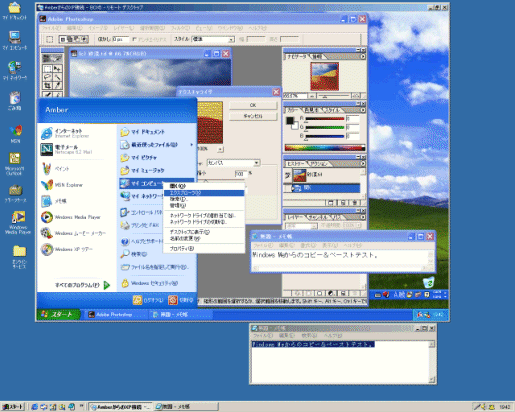
Task: Choose Properties in My Computer context menu
Action: (x=204, y=249)
